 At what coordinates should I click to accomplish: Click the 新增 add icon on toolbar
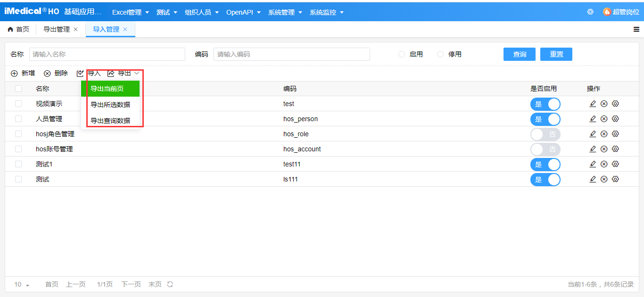click(14, 73)
